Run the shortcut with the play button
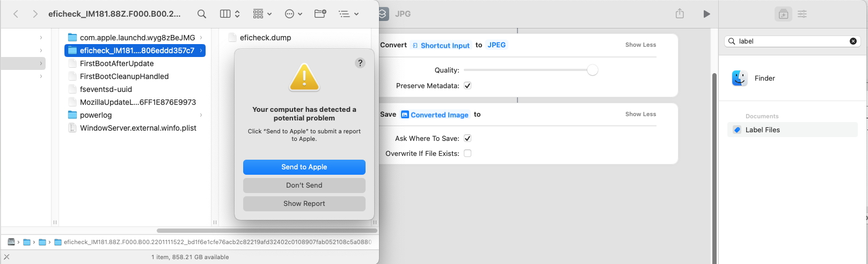The height and width of the screenshot is (264, 868). point(706,14)
